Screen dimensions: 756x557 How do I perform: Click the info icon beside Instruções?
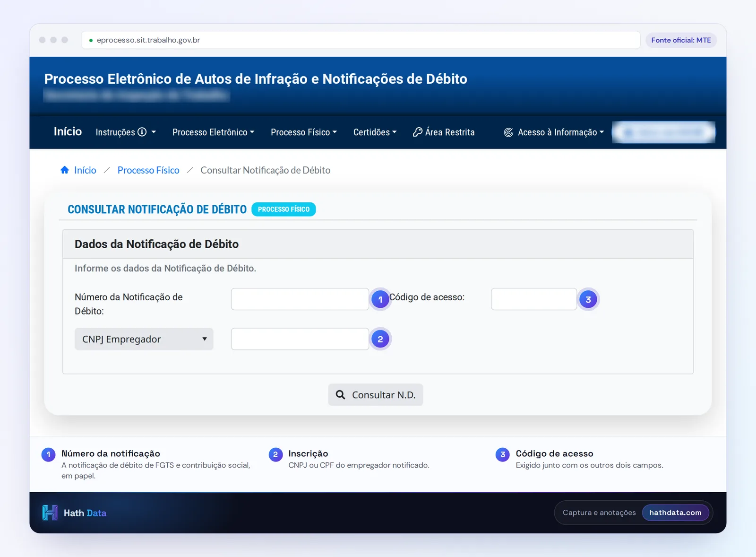tap(142, 132)
